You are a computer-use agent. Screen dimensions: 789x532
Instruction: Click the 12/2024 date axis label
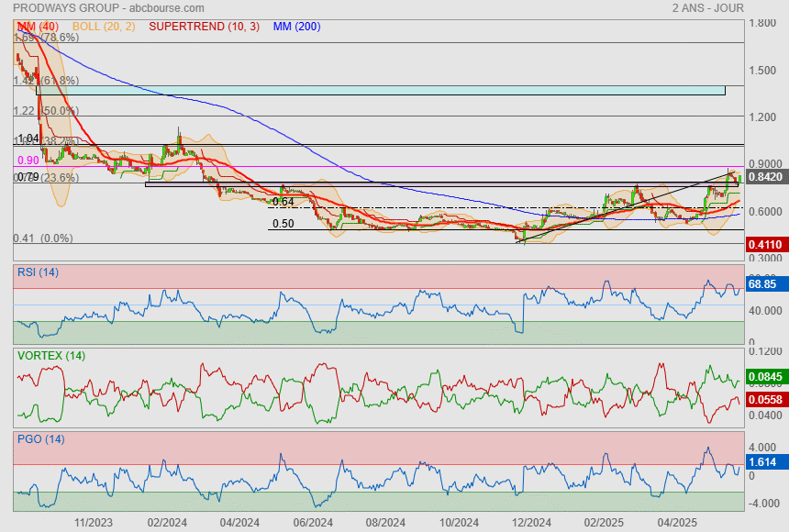tap(531, 523)
